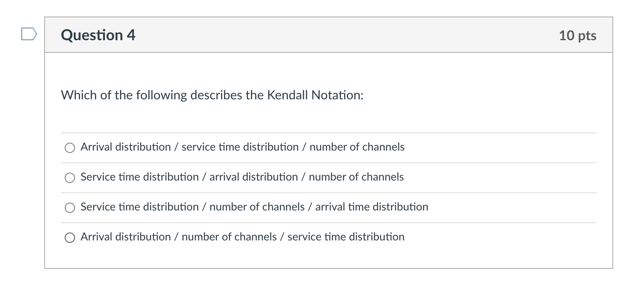Viewport: 644px width, 283px height.
Task: Click the word 'Notation:' in the prompt
Action: pyautogui.click(x=337, y=95)
